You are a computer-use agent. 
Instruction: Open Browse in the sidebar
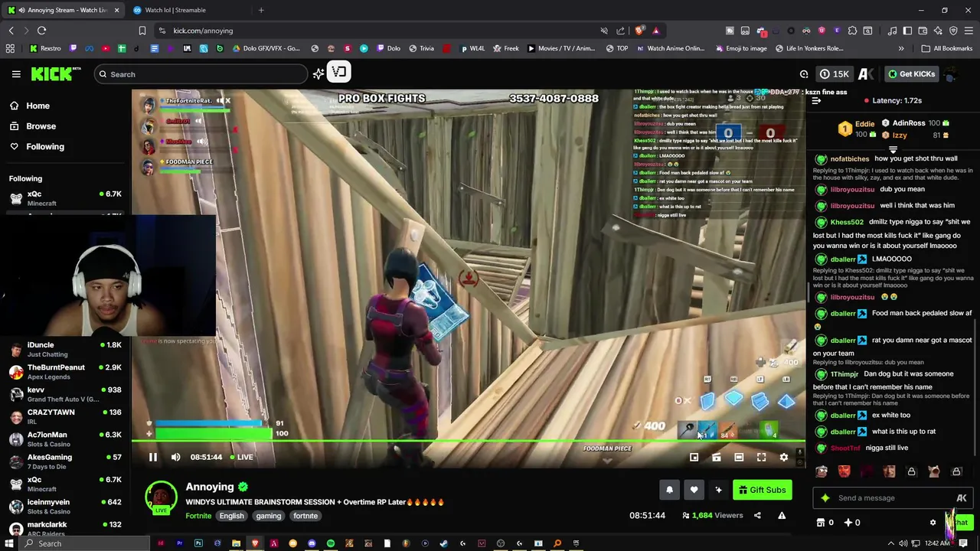coord(41,126)
